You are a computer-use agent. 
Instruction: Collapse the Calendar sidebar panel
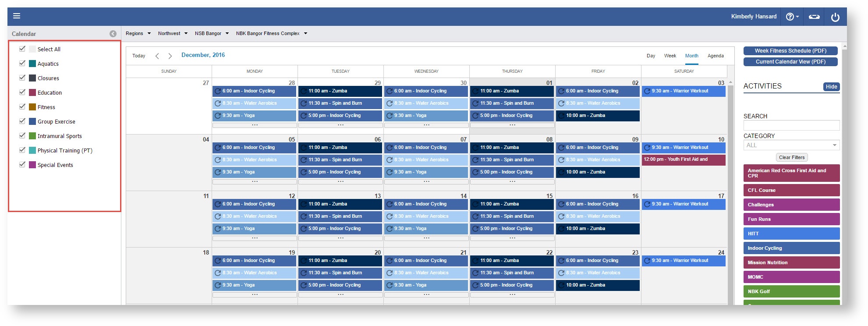pyautogui.click(x=113, y=34)
